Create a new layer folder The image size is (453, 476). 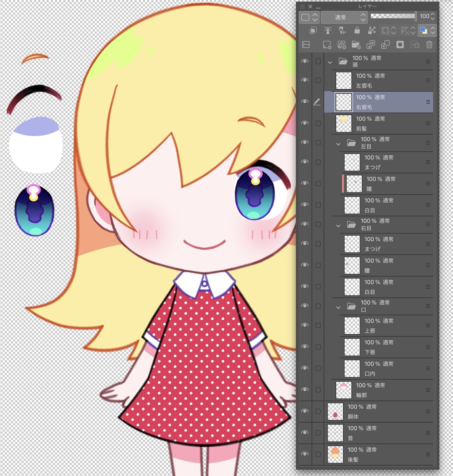(x=356, y=45)
